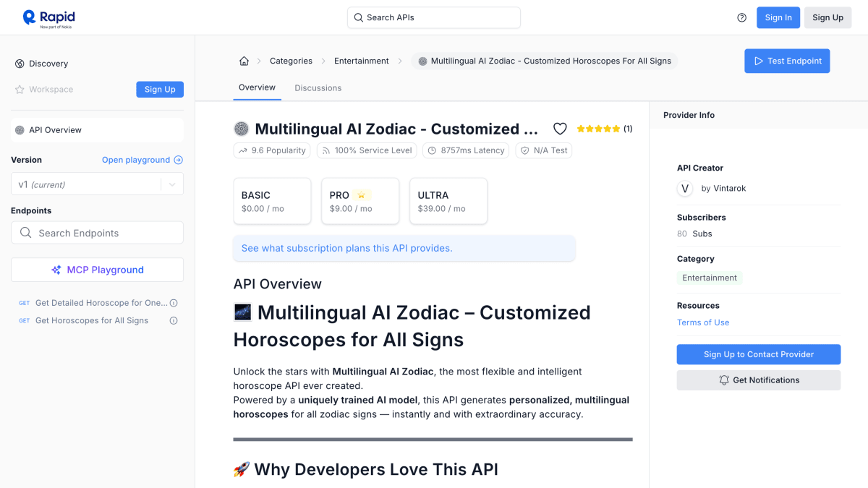Click Get Notifications bell button
868x488 pixels.
pyautogui.click(x=759, y=380)
